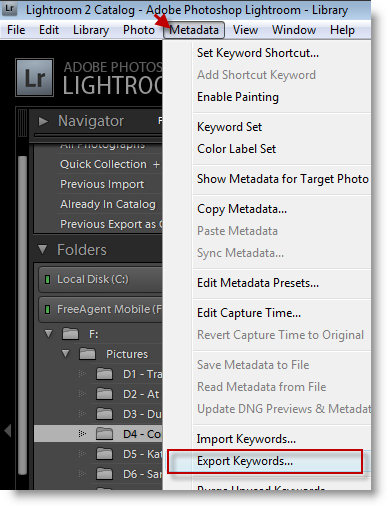
Task: Click the D2 folder icon
Action: (104, 394)
